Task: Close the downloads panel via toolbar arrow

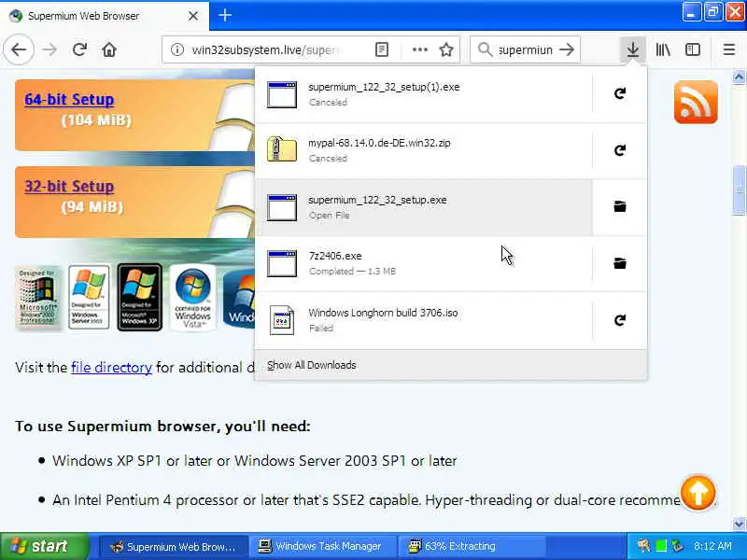Action: 633,49
